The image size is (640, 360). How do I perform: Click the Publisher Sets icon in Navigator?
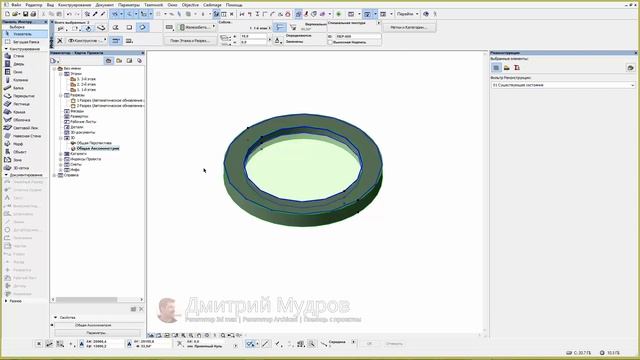139,61
